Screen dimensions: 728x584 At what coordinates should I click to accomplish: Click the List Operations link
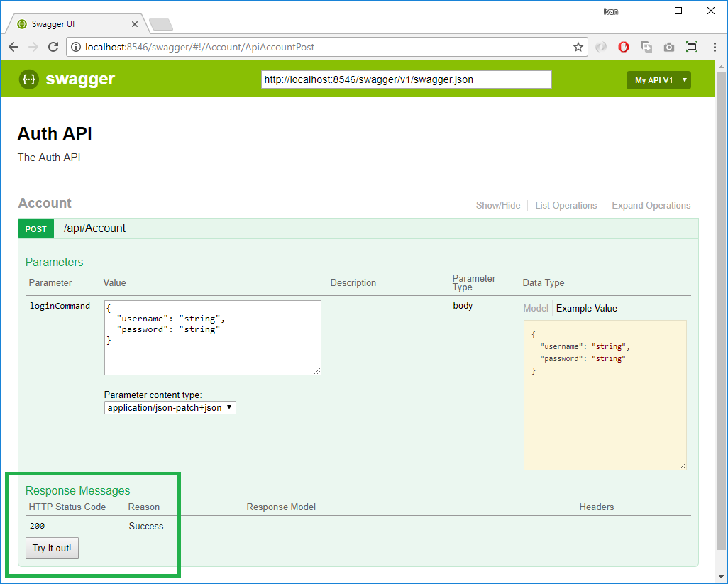566,206
